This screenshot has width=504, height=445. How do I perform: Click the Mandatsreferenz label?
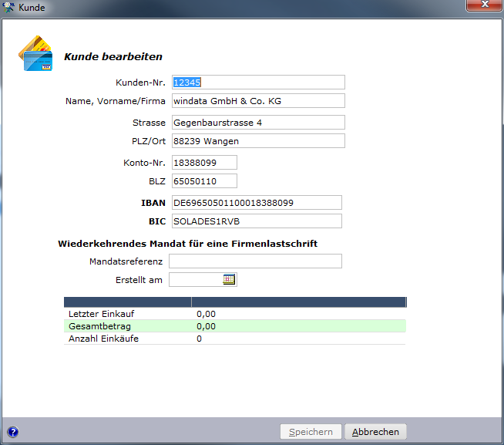click(x=126, y=261)
